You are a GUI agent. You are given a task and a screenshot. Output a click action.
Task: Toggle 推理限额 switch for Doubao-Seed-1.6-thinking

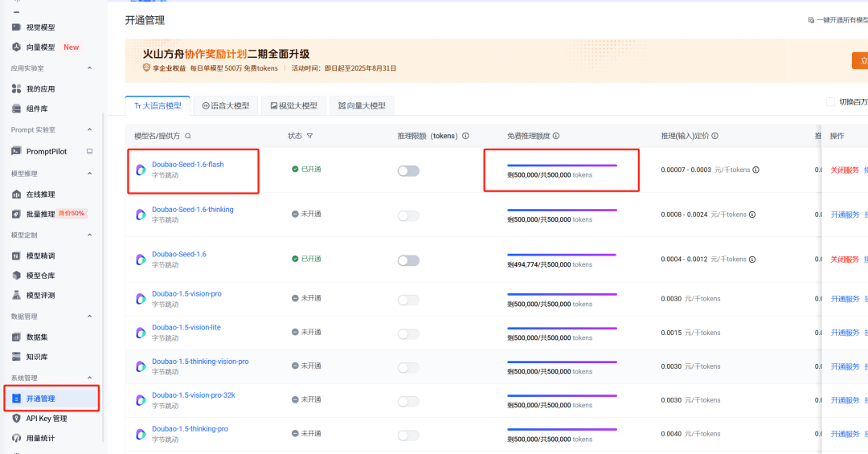pyautogui.click(x=408, y=216)
